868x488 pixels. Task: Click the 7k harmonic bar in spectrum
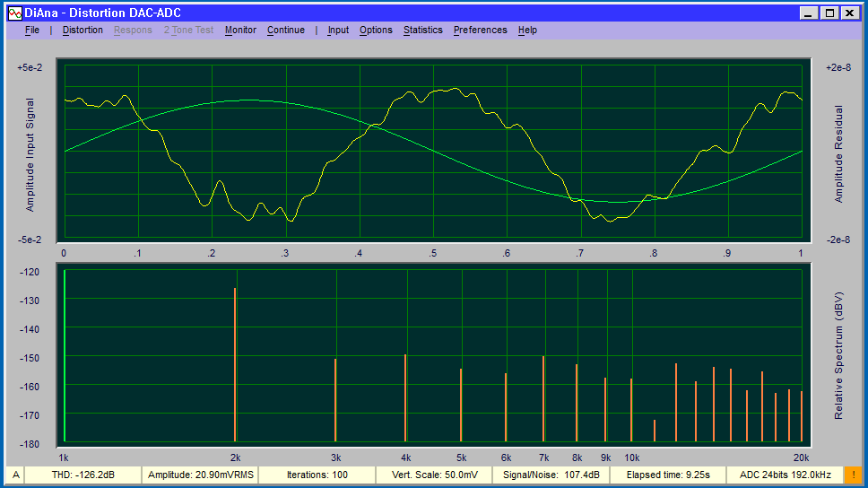(x=543, y=399)
